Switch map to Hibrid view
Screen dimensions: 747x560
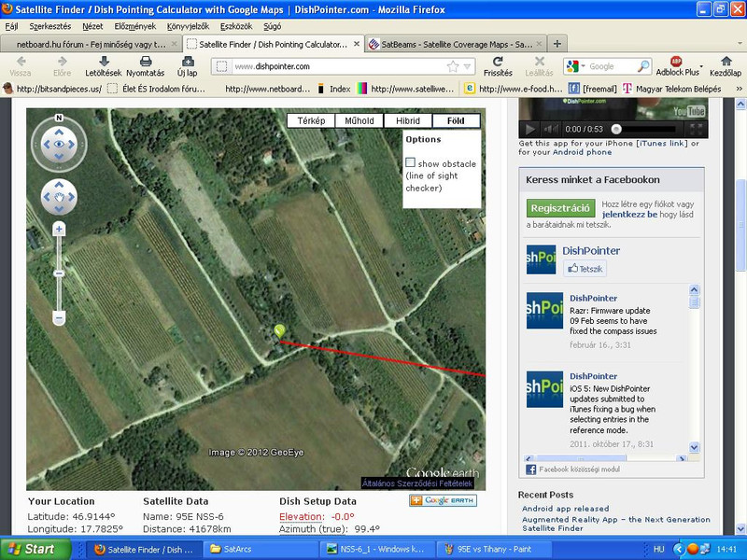(408, 121)
